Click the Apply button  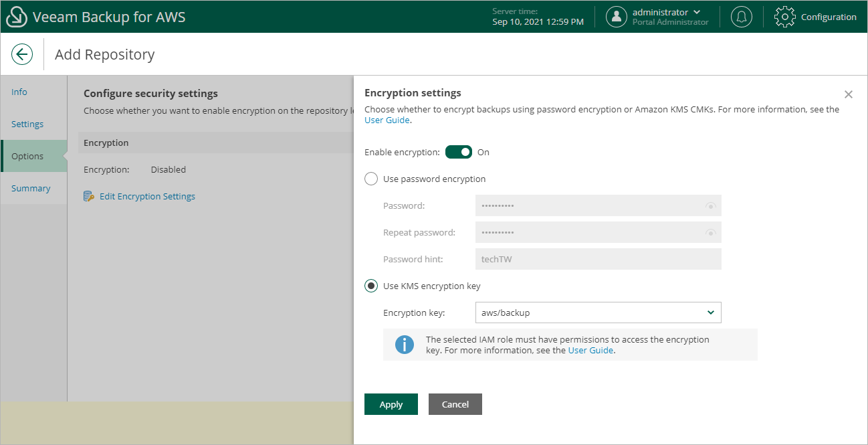391,404
